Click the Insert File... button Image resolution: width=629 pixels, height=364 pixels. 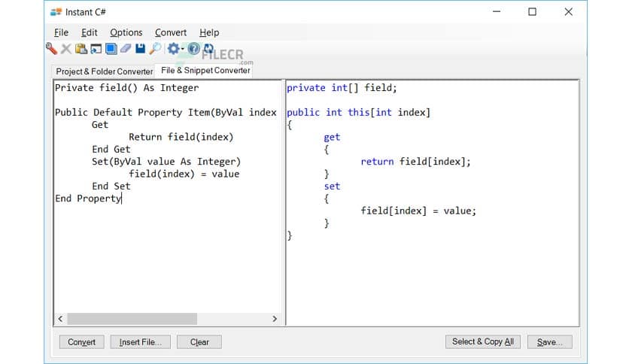tap(140, 342)
